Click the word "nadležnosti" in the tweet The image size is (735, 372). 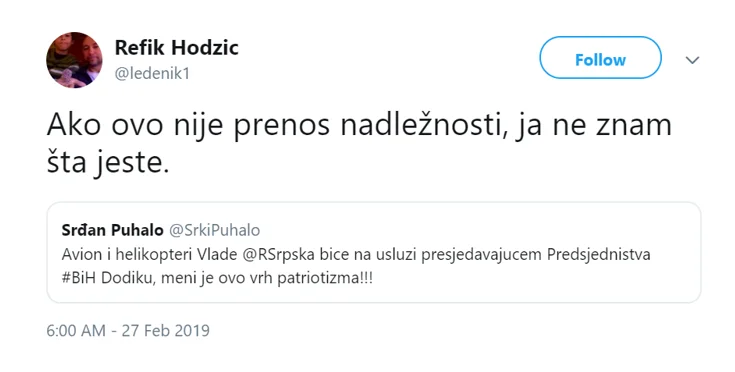(425, 126)
